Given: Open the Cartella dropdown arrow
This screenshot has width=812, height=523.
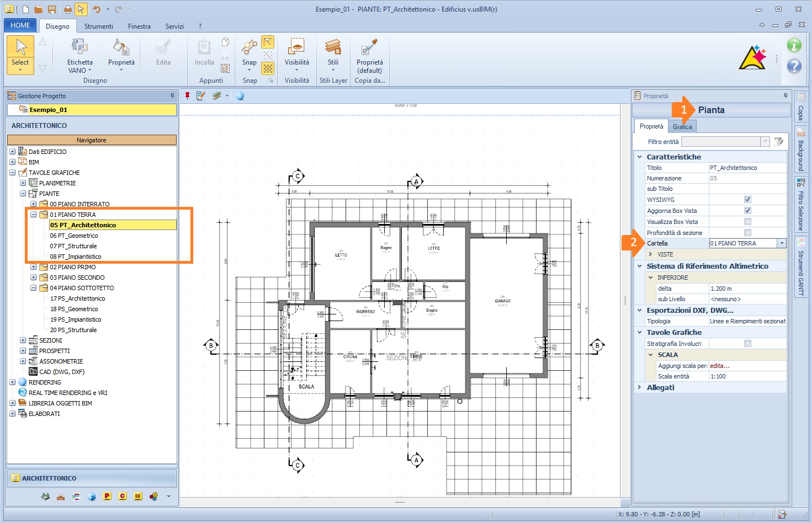Looking at the screenshot, I should [x=782, y=243].
